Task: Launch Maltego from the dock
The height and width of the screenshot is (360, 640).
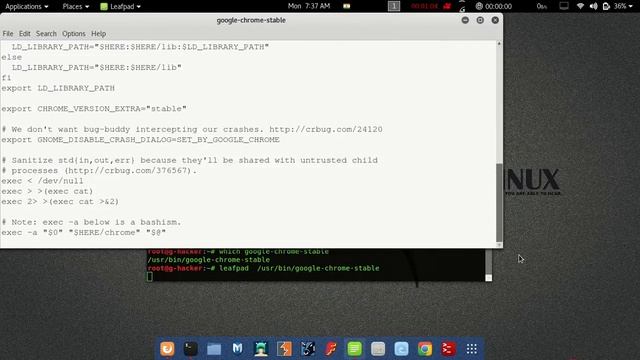Action: pyautogui.click(x=238, y=349)
